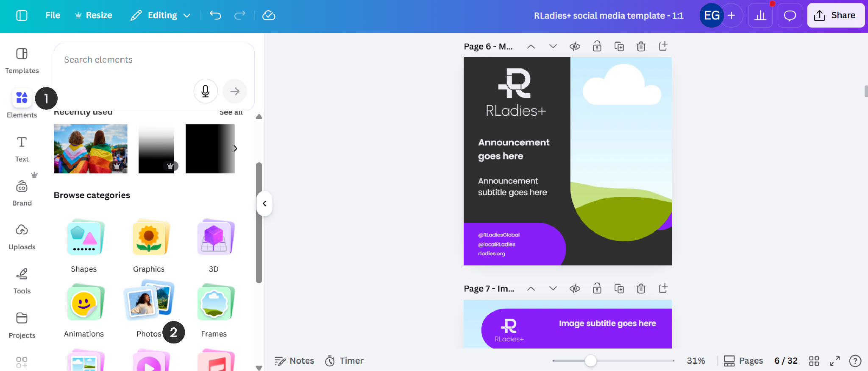868x371 pixels.
Task: Open the Brand tab
Action: [x=22, y=193]
